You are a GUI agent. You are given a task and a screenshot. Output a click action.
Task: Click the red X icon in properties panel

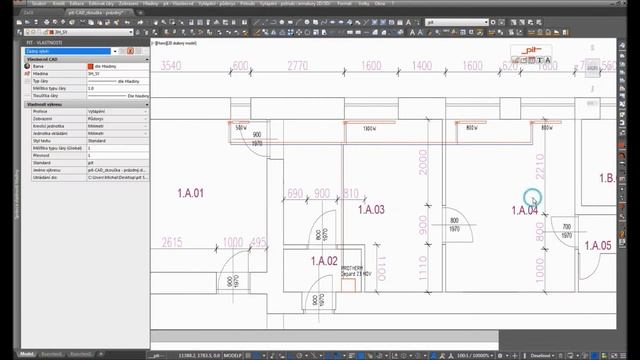pos(130,51)
